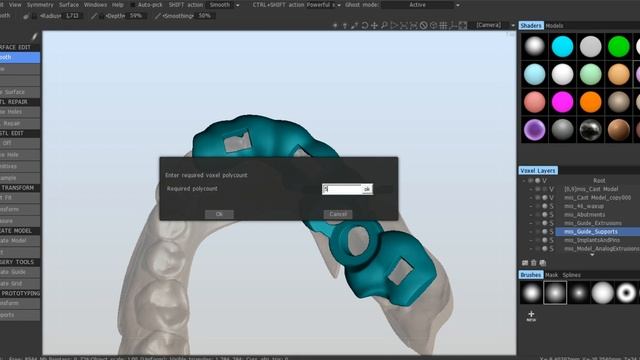Toggle the Auto-pick checkbox
The height and width of the screenshot is (360, 640).
[133, 5]
